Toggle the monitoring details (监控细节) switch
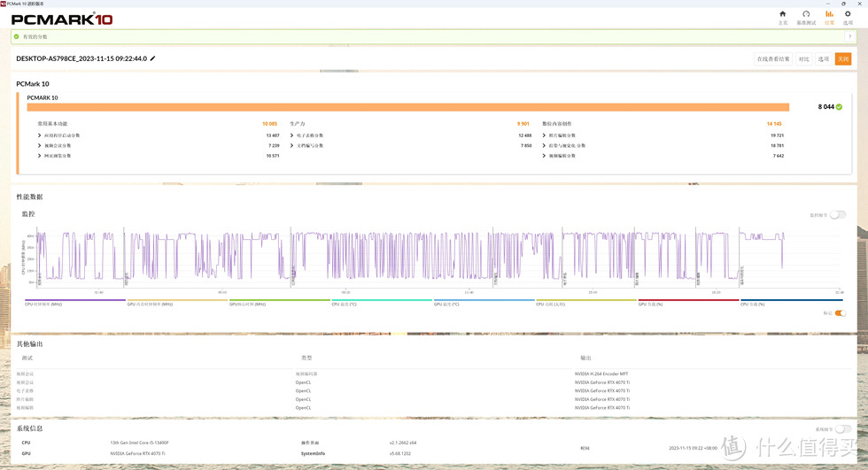Image resolution: width=868 pixels, height=470 pixels. point(838,214)
